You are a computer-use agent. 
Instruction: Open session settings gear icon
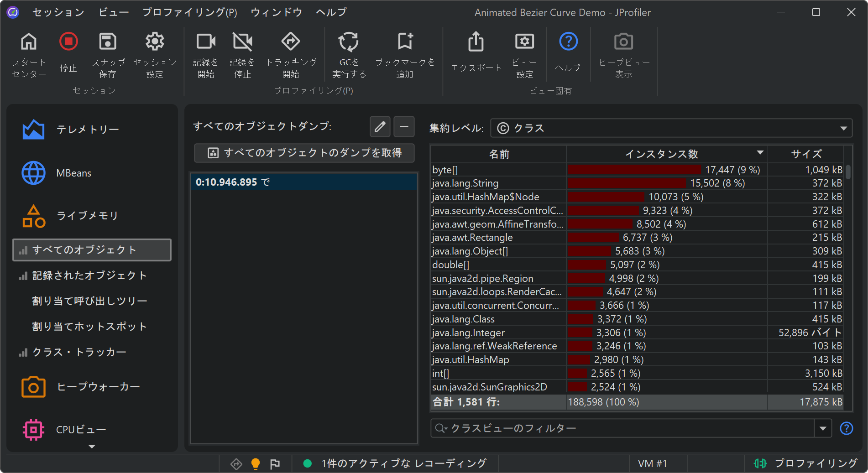tap(155, 42)
